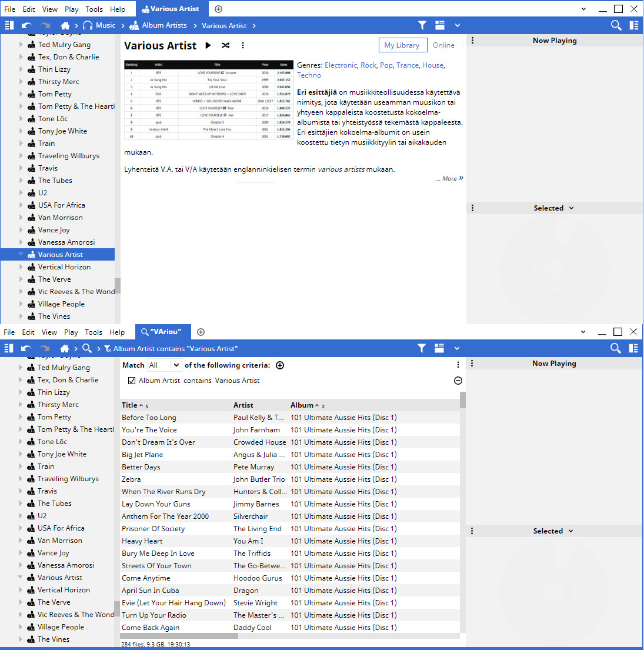Click shuffle icon next to Various Artist heading
This screenshot has width=644, height=650.
point(225,45)
